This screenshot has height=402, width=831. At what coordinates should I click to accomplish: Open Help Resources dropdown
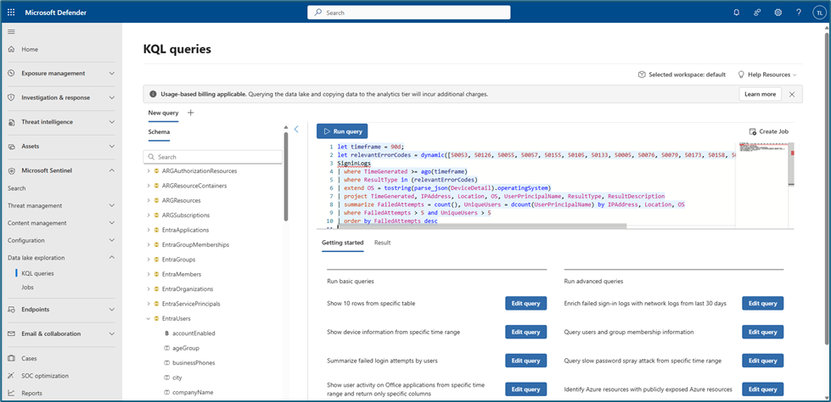(767, 75)
